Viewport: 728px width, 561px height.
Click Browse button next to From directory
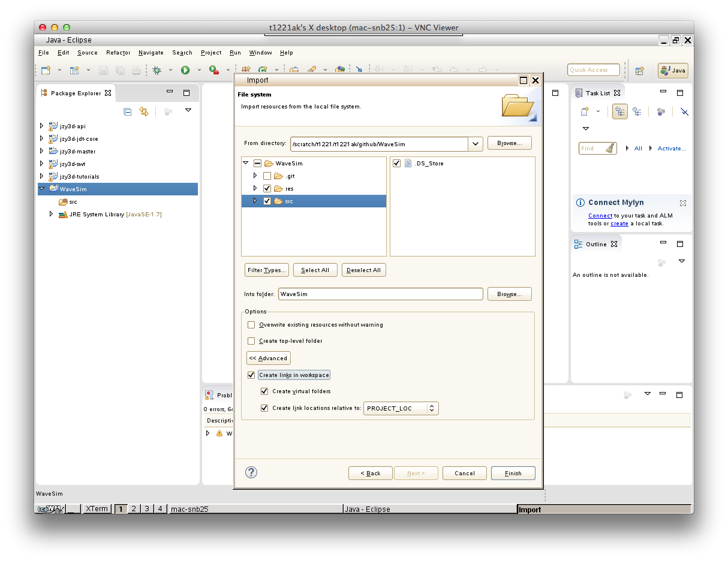(510, 143)
